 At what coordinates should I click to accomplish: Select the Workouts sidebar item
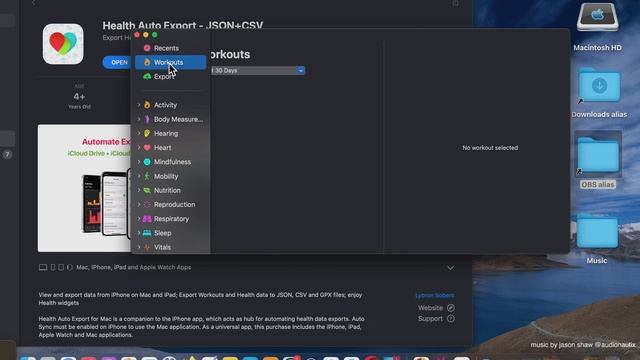[171, 62]
